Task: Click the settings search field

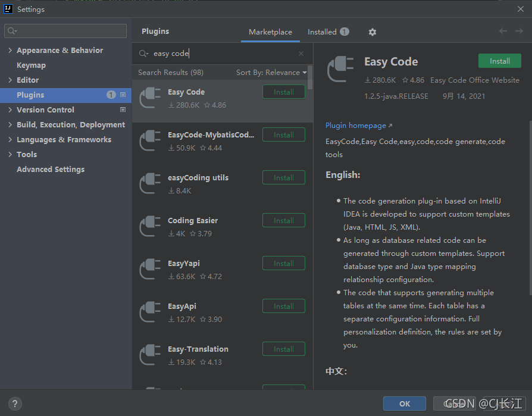Action: [x=65, y=31]
